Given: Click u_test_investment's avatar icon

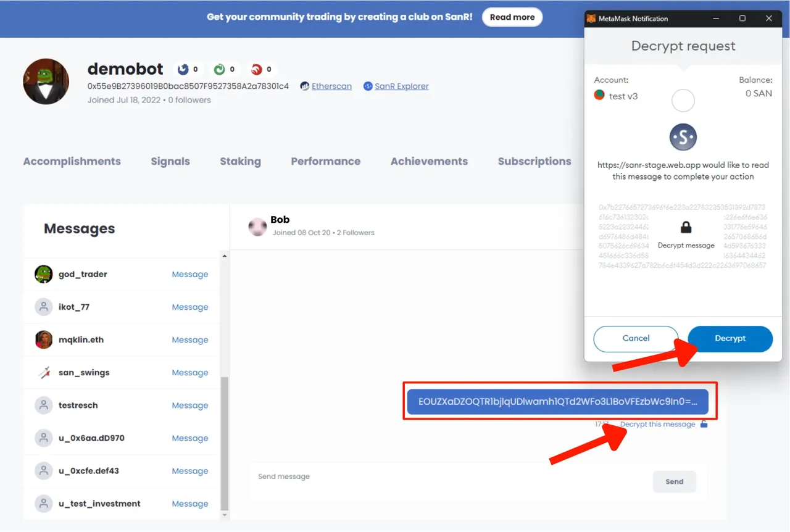Looking at the screenshot, I should 43,503.
